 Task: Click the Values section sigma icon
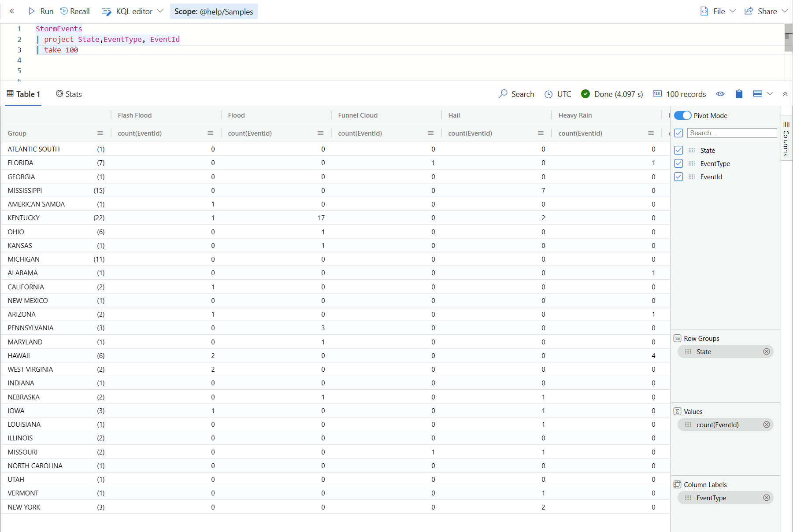click(678, 411)
